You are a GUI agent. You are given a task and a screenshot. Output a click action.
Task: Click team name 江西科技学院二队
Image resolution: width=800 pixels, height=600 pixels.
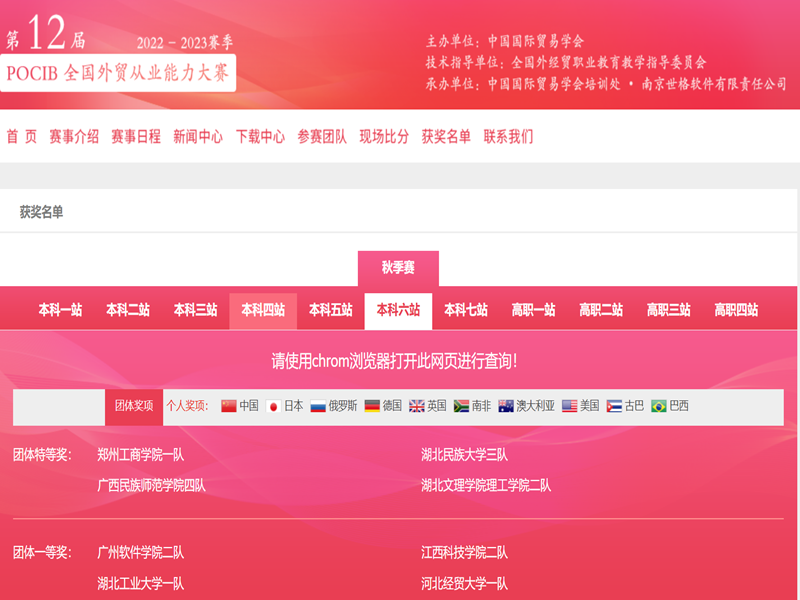point(465,553)
